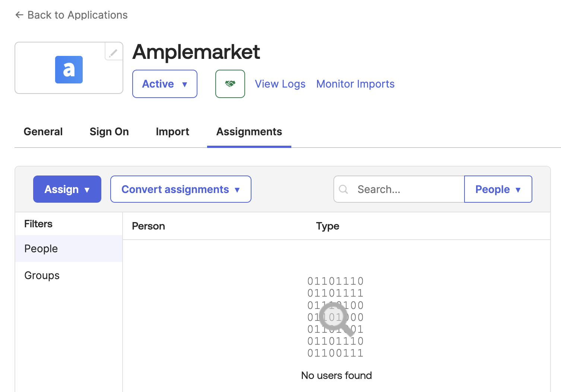Click the green handshake icon button
This screenshot has height=392, width=561.
point(230,84)
